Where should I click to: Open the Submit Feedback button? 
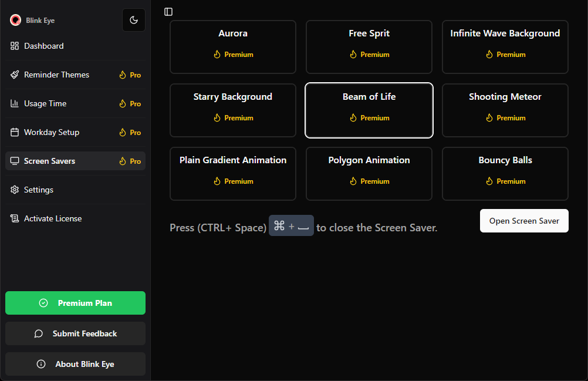tap(75, 333)
